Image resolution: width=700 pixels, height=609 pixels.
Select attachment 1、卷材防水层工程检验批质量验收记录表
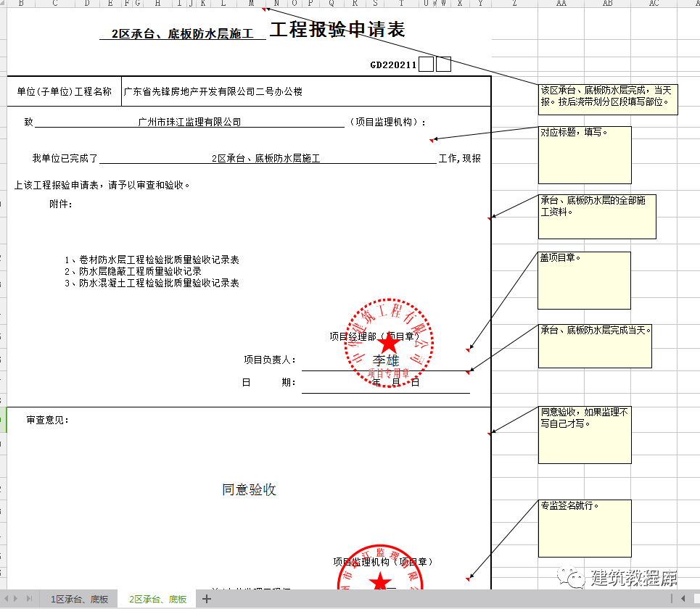tap(152, 260)
